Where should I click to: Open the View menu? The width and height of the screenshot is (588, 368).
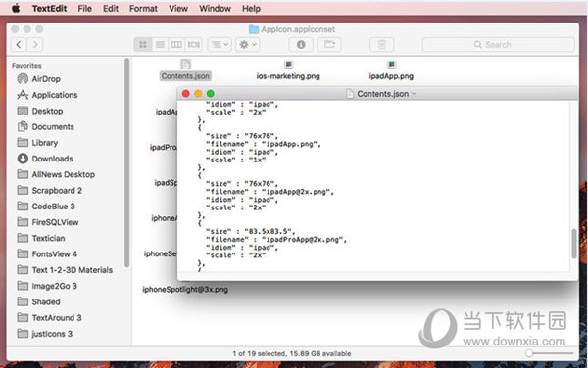tap(178, 8)
